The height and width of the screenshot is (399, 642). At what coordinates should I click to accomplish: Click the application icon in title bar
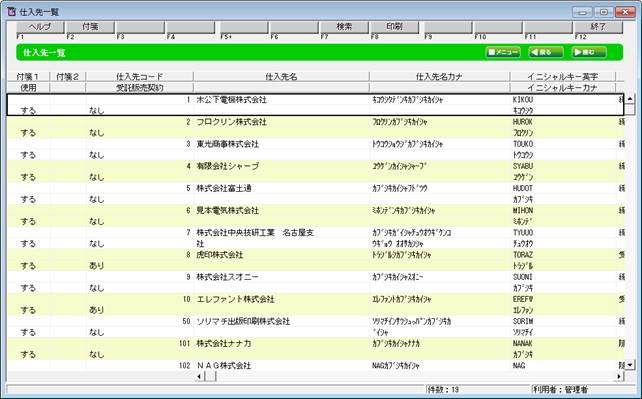coord(11,11)
